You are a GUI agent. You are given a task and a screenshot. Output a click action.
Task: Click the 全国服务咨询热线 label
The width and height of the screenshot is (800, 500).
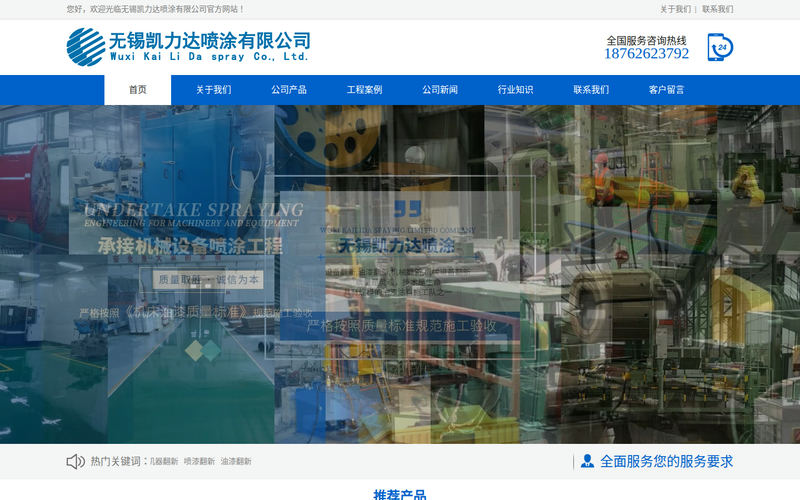pyautogui.click(x=646, y=40)
